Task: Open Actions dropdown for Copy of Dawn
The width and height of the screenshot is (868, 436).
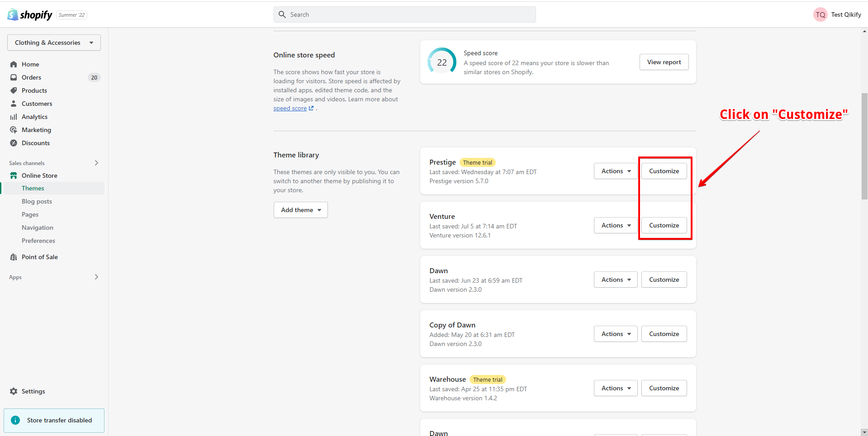Action: pyautogui.click(x=616, y=334)
